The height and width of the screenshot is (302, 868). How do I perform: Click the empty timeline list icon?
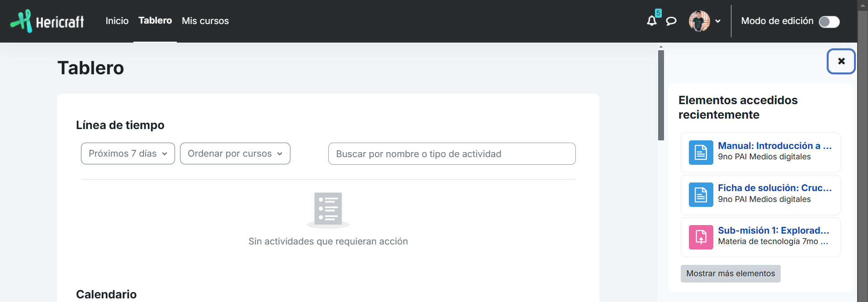point(328,210)
